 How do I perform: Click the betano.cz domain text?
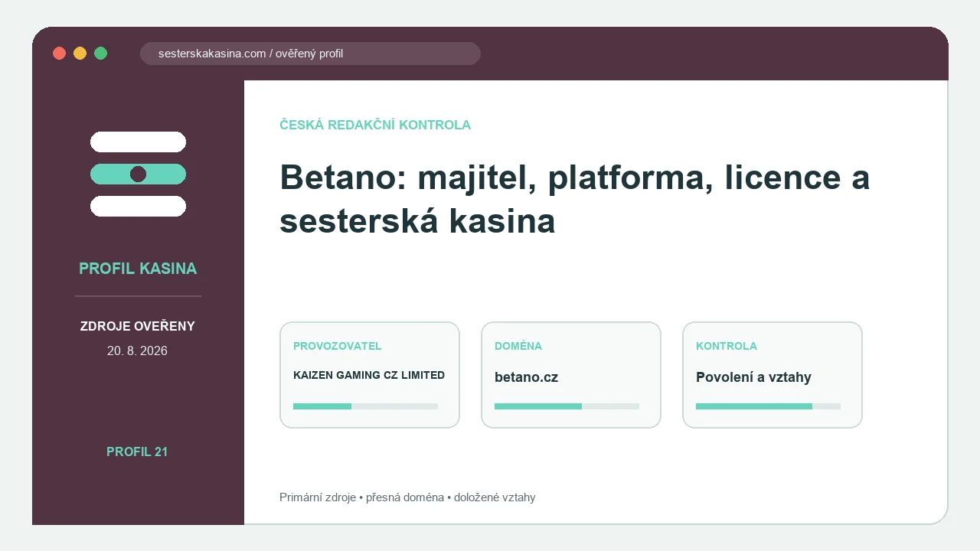tap(527, 378)
